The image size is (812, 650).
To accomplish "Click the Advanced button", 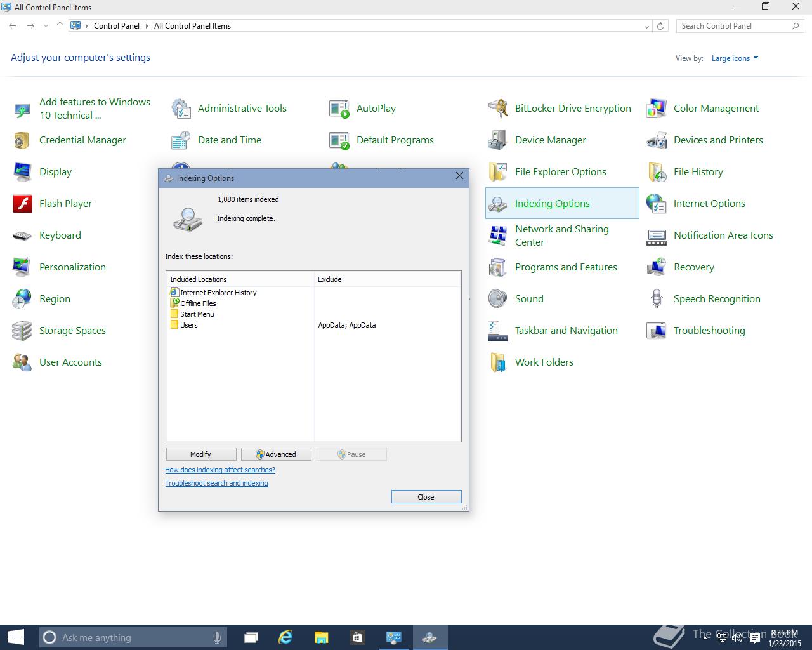I will [x=276, y=454].
